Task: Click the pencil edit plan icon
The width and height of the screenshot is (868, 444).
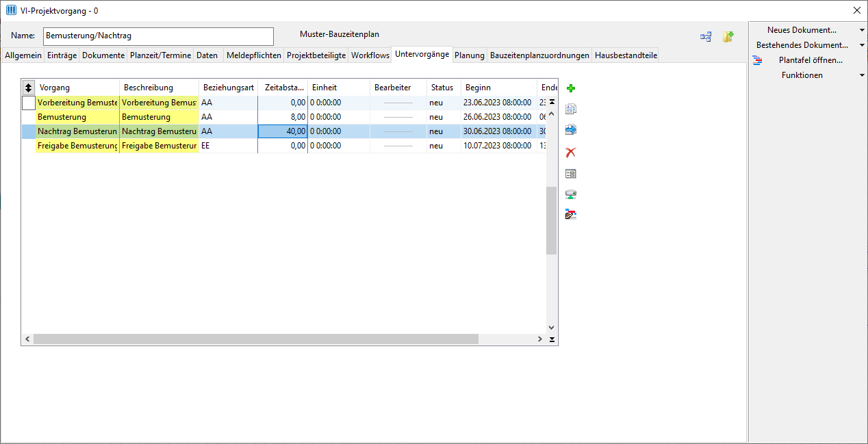Action: coord(571,216)
